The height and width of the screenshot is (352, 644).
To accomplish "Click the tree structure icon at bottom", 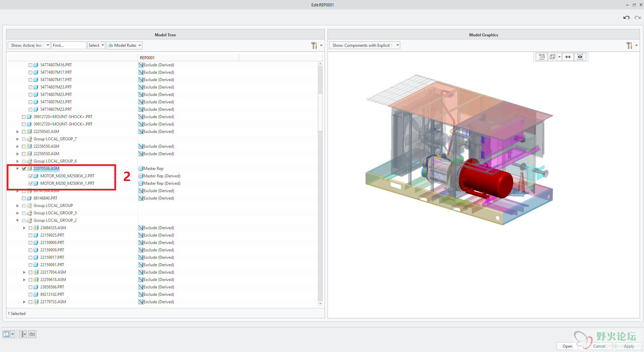I will pos(23,334).
